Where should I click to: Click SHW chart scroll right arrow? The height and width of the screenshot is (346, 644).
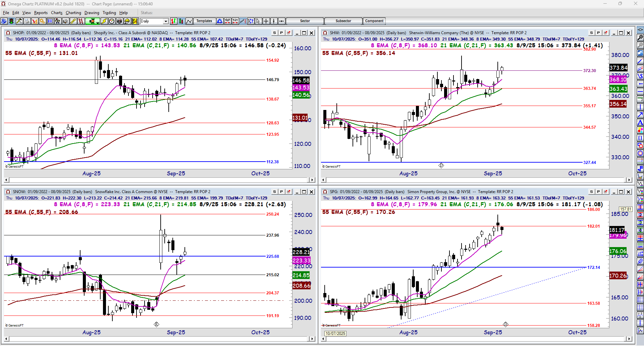(629, 180)
